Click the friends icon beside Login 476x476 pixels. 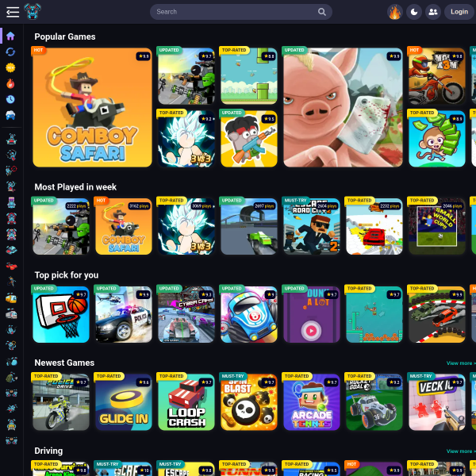click(432, 12)
